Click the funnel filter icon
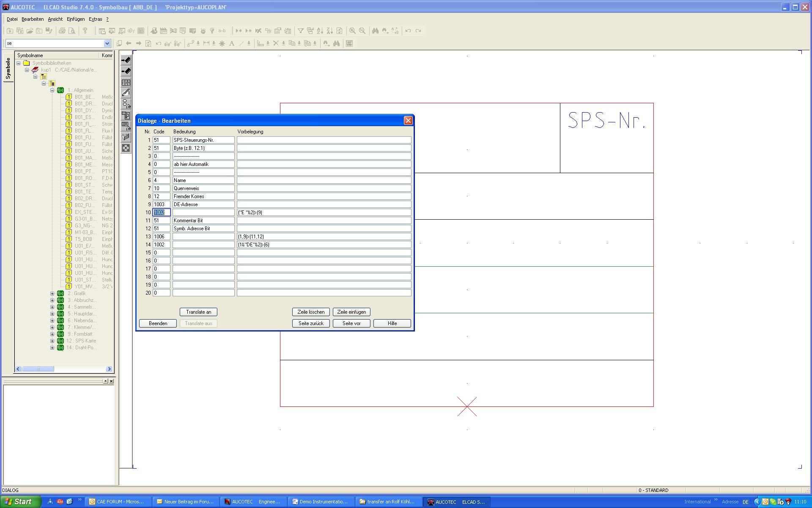 click(300, 31)
